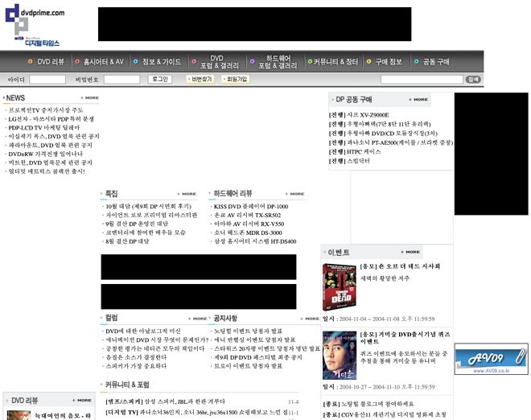Open group buy item '파나소닉 PT-AE500'

click(391, 142)
